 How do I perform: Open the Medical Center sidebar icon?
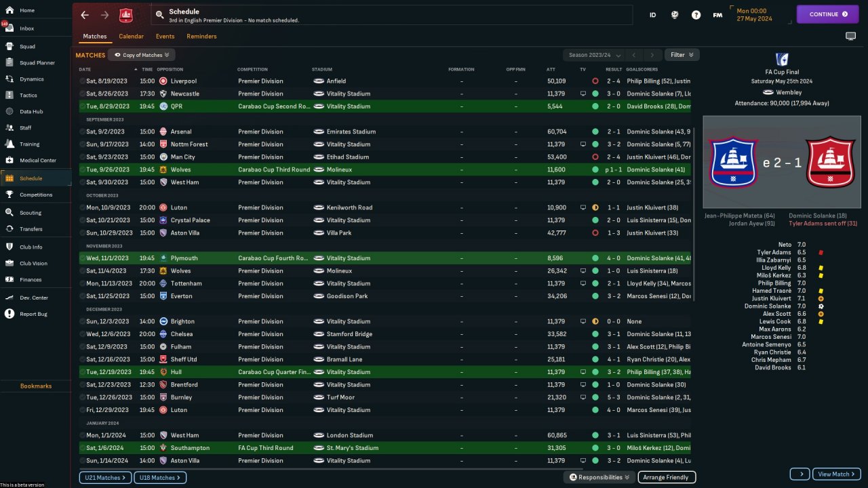coord(9,161)
